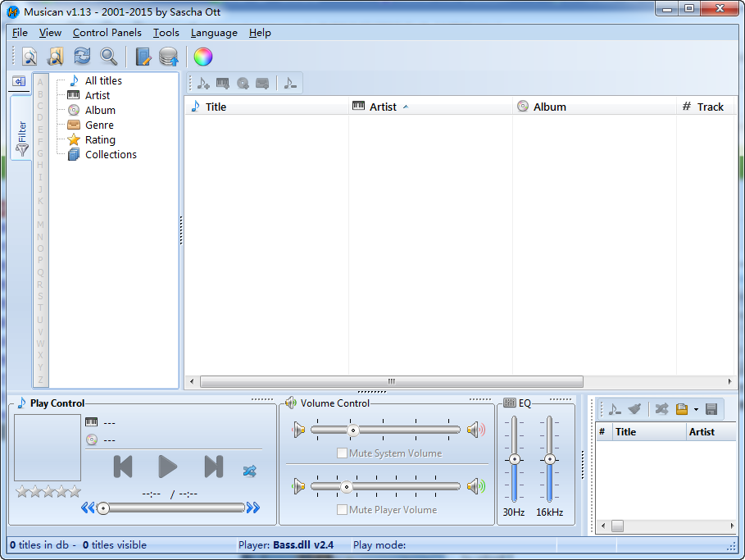Click the 30Hz EQ slider handle

pos(514,460)
